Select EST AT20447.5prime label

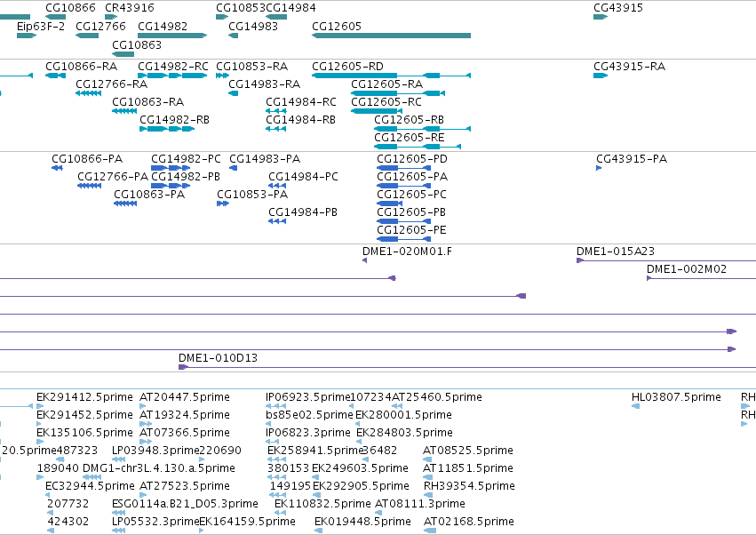point(185,397)
